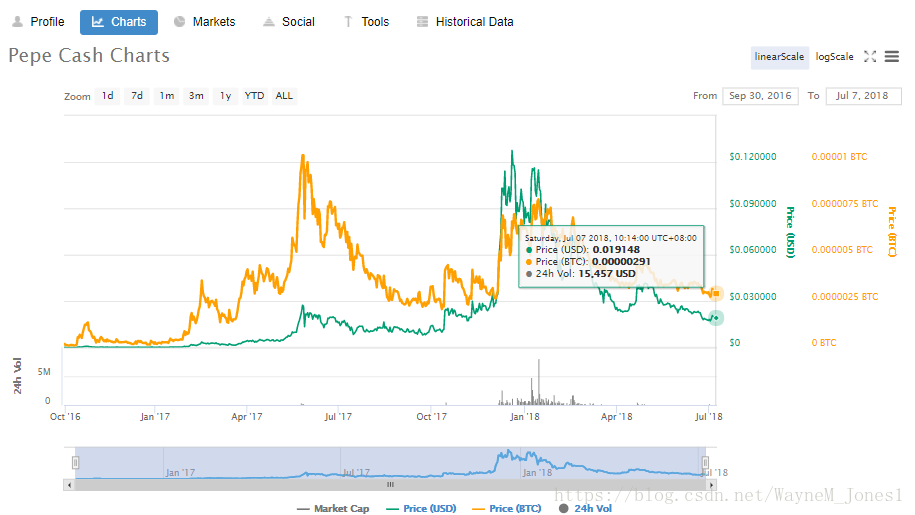915x515 pixels.
Task: Set zoom to 3m
Action: 196,96
